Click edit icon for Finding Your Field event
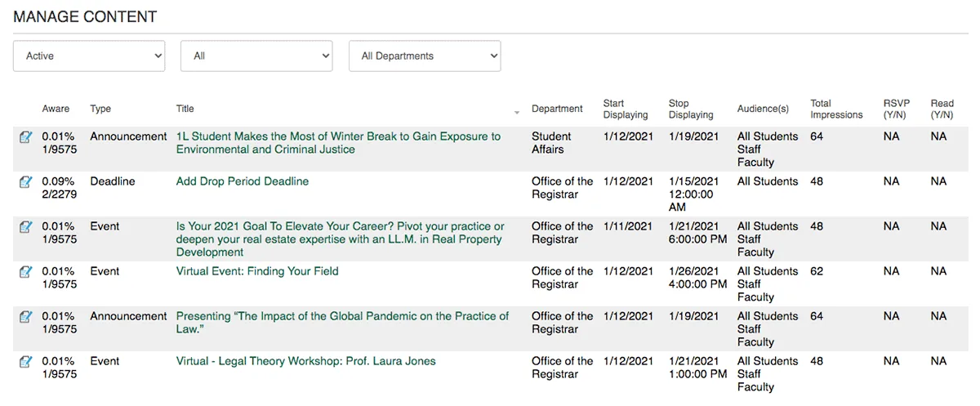This screenshot has height=406, width=980. [x=25, y=272]
